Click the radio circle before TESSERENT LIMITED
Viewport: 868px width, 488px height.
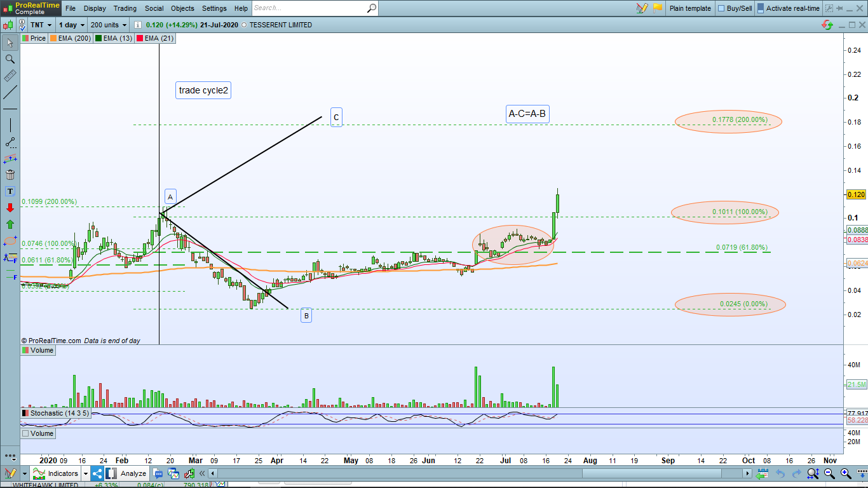[244, 25]
